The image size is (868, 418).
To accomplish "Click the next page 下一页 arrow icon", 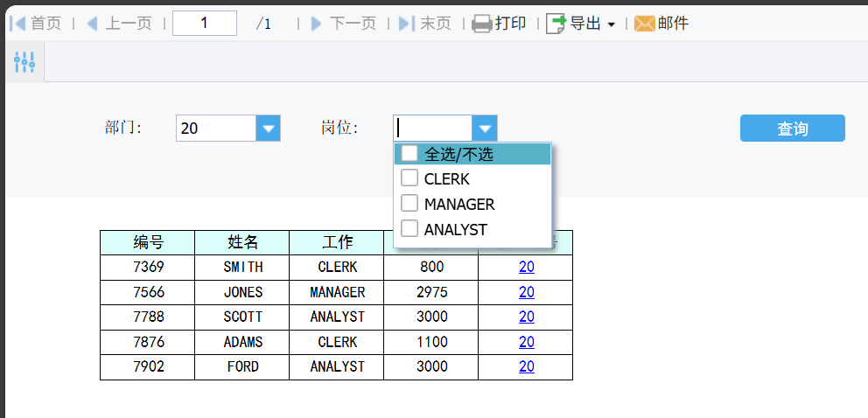I will click(316, 24).
